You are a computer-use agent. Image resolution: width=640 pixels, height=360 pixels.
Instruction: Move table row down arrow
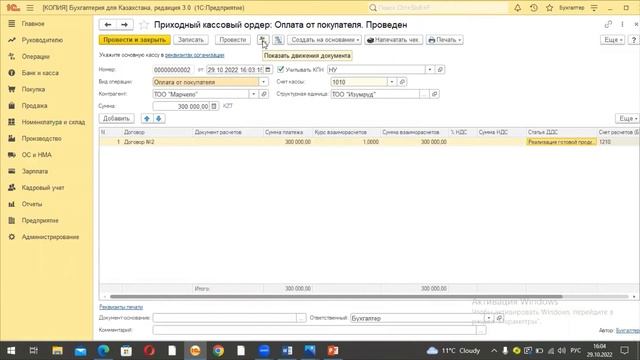(159, 118)
